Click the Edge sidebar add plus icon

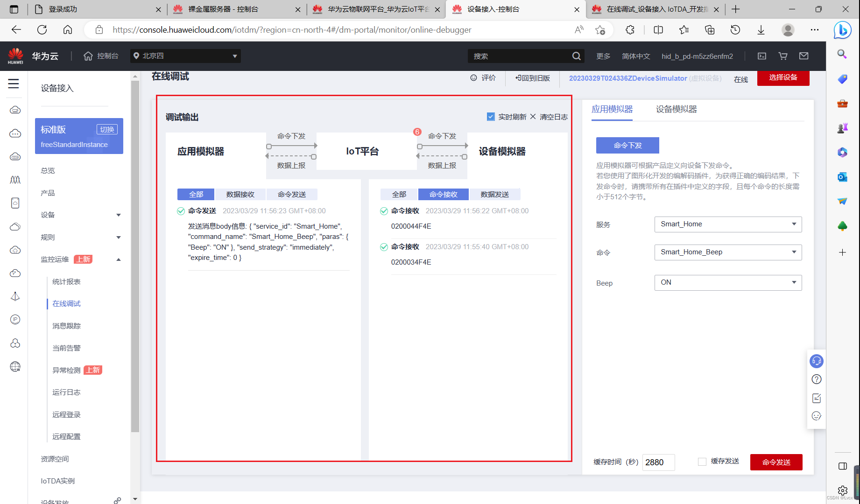(x=843, y=252)
